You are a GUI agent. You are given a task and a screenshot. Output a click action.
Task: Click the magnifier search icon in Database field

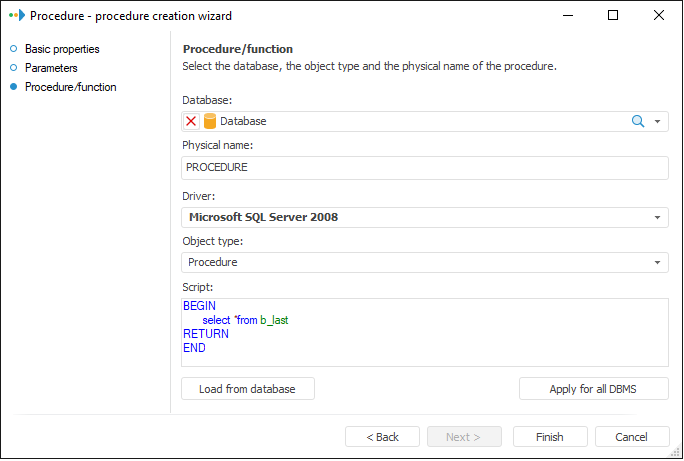637,121
